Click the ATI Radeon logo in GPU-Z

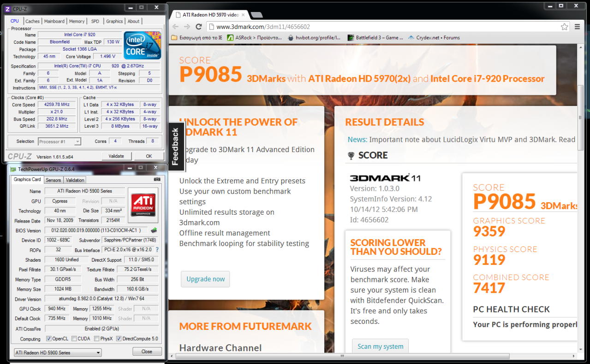click(143, 205)
